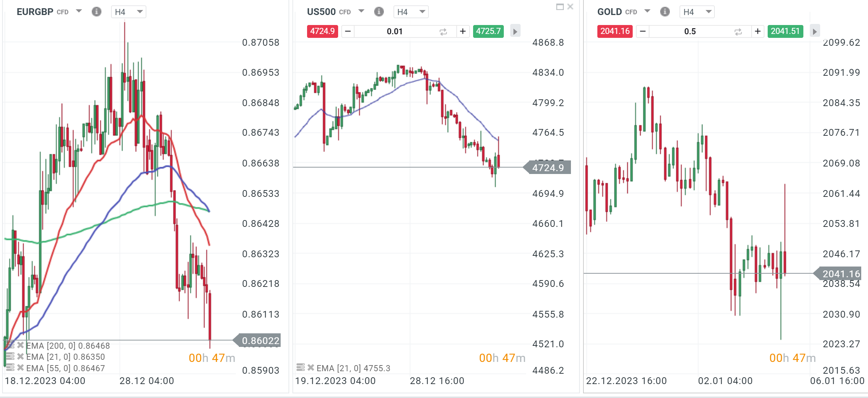Viewport: 868px width, 398px height.
Task: Click the info icon on the EURGBP chart
Action: coord(96,11)
